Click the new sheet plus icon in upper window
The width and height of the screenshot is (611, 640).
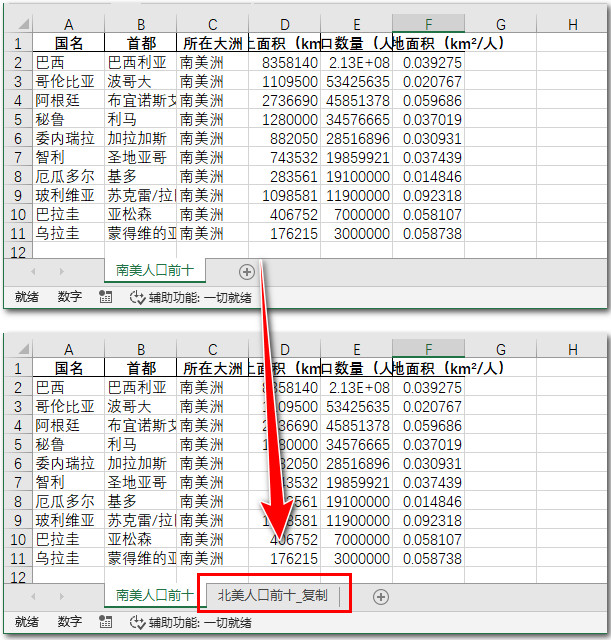pos(247,272)
